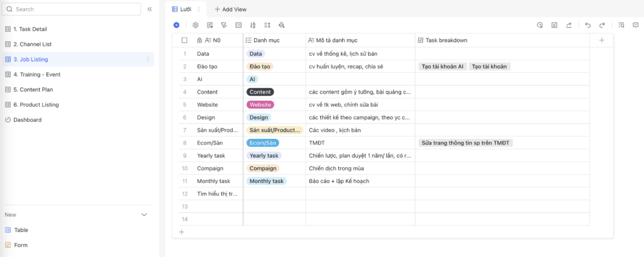Switch to the Dashboard item

[x=27, y=119]
